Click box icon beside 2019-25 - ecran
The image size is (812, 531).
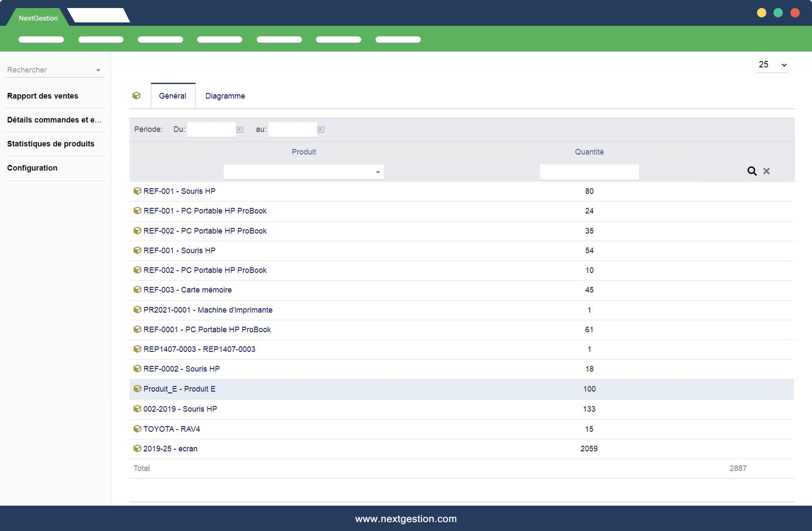pos(137,449)
